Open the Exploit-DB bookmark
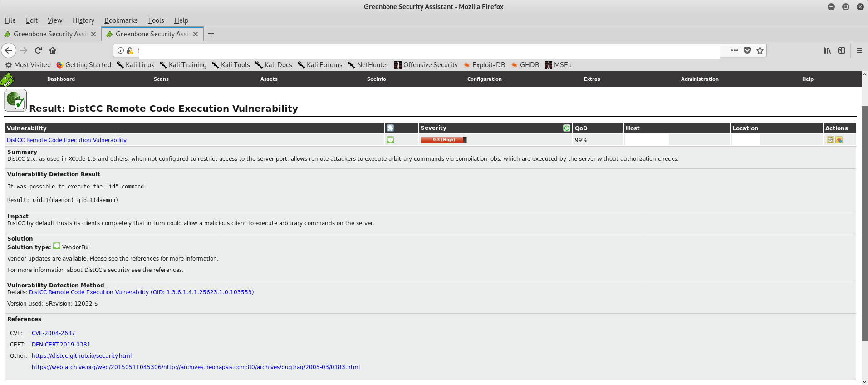 [484, 65]
